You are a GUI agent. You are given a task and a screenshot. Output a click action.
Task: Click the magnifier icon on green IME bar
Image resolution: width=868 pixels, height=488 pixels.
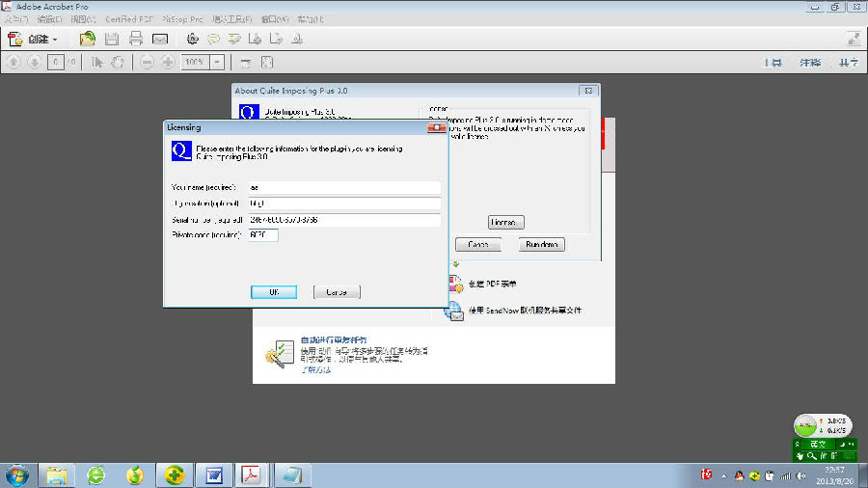811,456
